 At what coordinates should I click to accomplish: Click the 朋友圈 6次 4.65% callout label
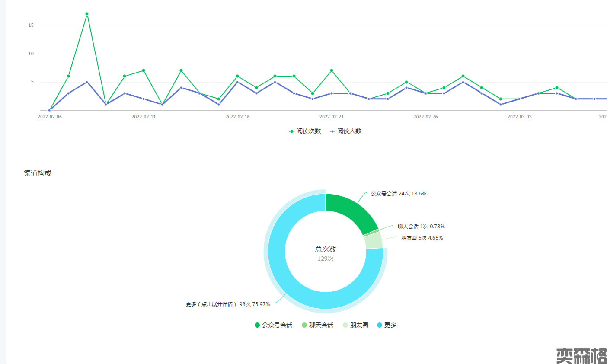(x=422, y=238)
